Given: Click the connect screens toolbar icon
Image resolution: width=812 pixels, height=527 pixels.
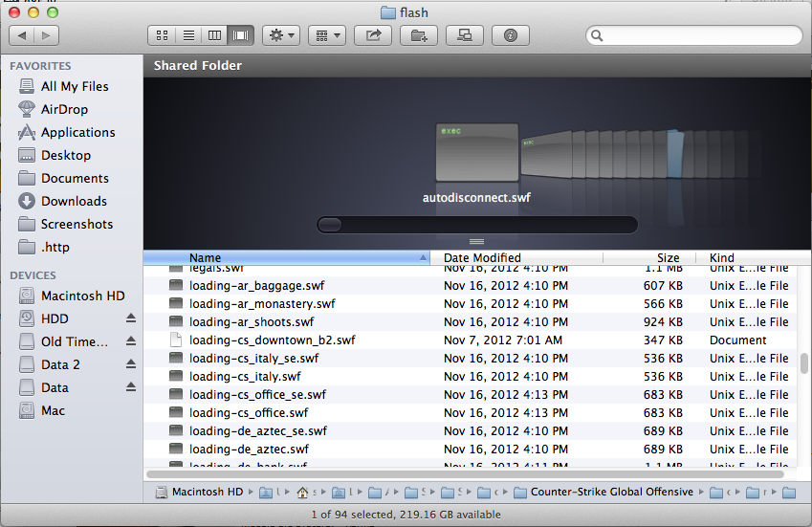Looking at the screenshot, I should [x=465, y=35].
